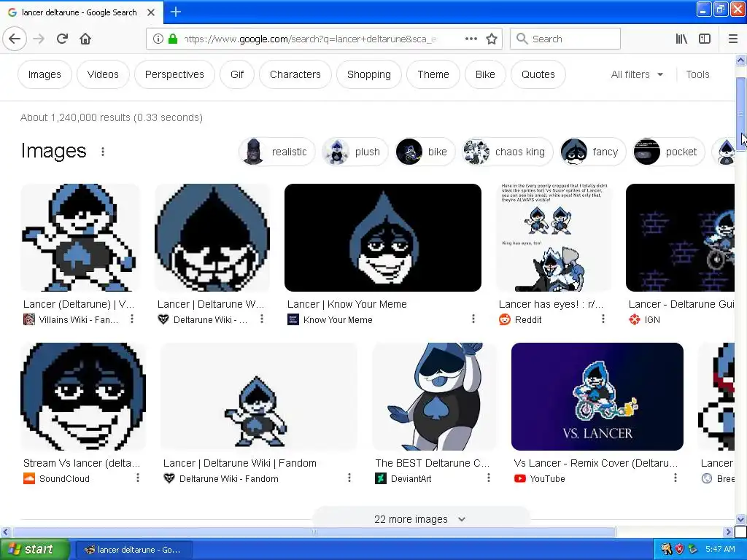Open the Villains Wiki Lancer sprite thumbnail
747x560 pixels.
80,238
